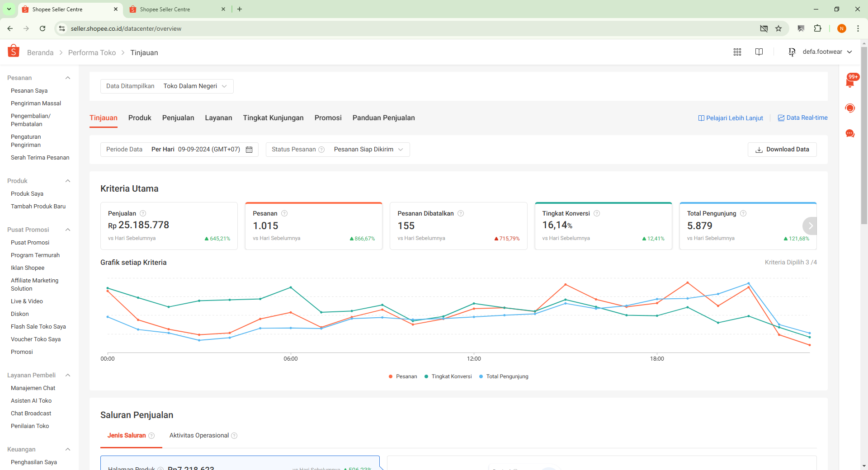
Task: Open Chrome three-dot menu
Action: [858, 28]
